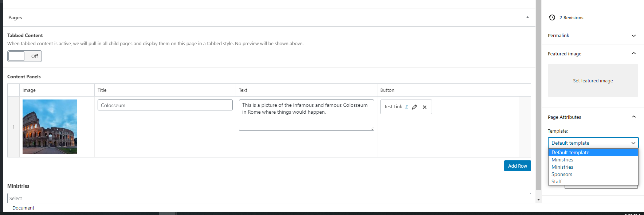Toggle the Tabbed Content switch on
The width and height of the screenshot is (644, 215).
pyautogui.click(x=24, y=56)
